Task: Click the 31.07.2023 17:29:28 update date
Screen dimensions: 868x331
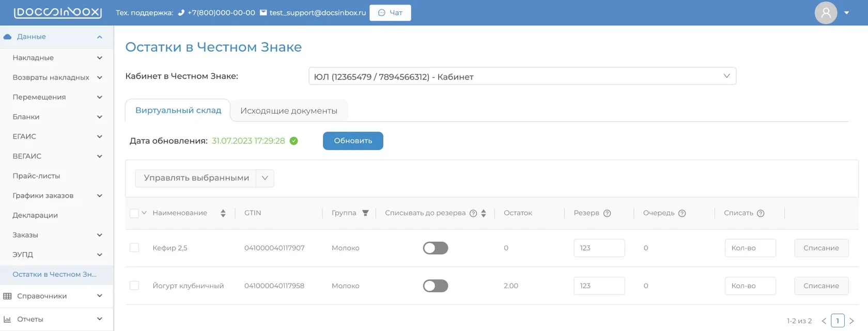Action: tap(249, 141)
